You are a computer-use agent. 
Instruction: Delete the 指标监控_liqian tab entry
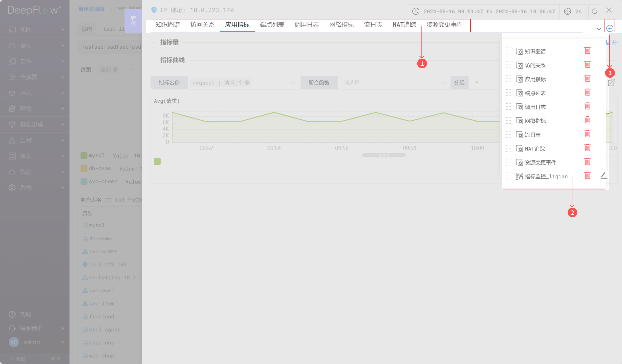pos(587,176)
